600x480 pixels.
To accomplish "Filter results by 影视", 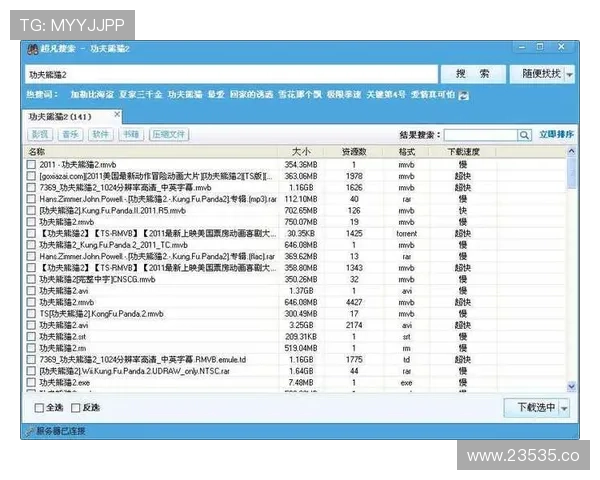I will pyautogui.click(x=40, y=134).
